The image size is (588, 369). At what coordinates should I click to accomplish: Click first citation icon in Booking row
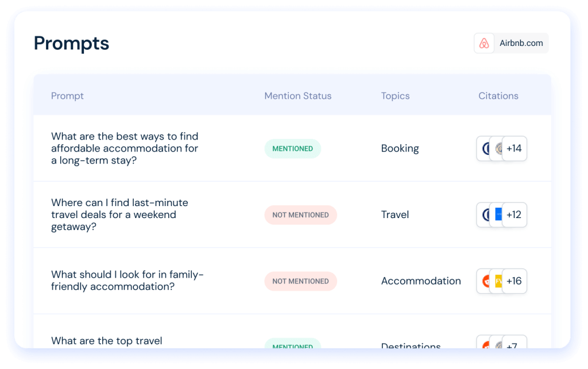click(x=484, y=149)
